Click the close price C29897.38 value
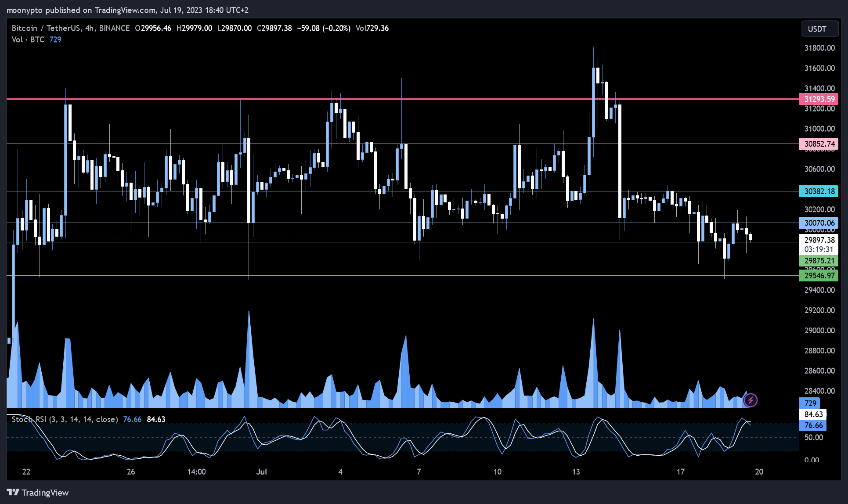 [x=274, y=28]
